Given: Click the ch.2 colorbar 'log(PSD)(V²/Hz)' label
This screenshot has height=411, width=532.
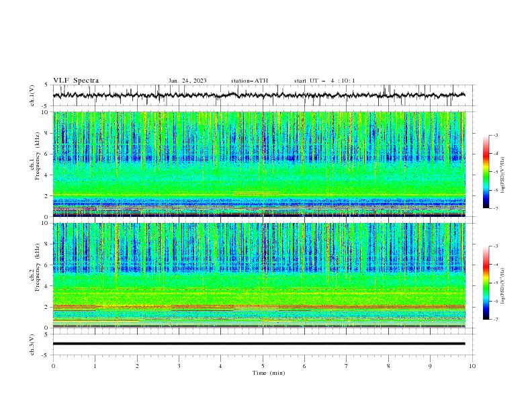Looking at the screenshot, I should (503, 285).
